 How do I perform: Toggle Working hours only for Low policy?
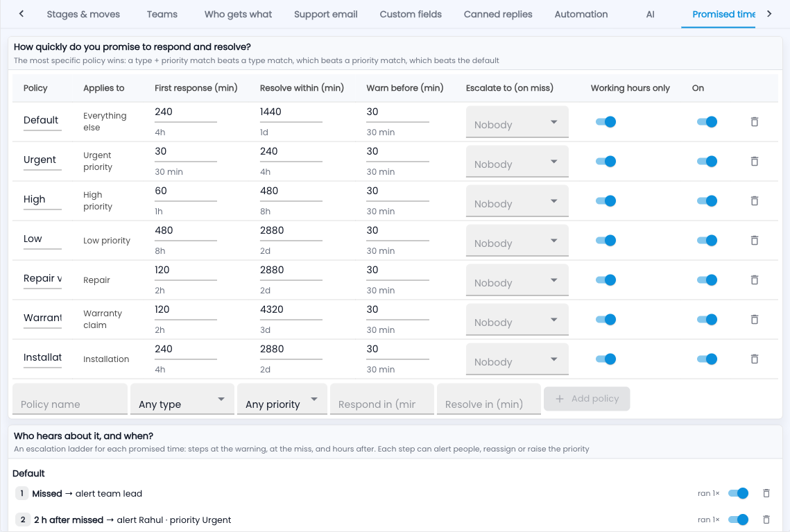606,240
